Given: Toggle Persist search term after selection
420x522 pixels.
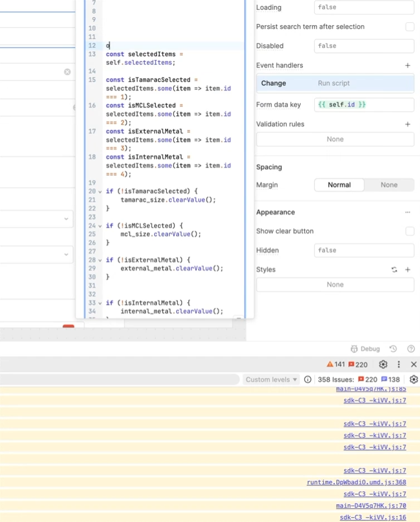Looking at the screenshot, I should [x=409, y=27].
